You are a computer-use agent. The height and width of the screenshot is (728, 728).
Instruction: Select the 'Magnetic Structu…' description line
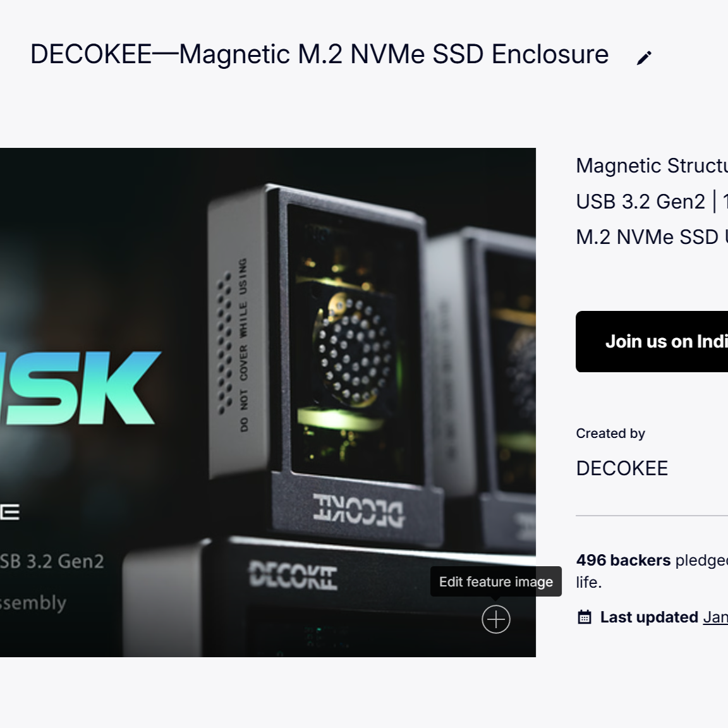(x=652, y=166)
